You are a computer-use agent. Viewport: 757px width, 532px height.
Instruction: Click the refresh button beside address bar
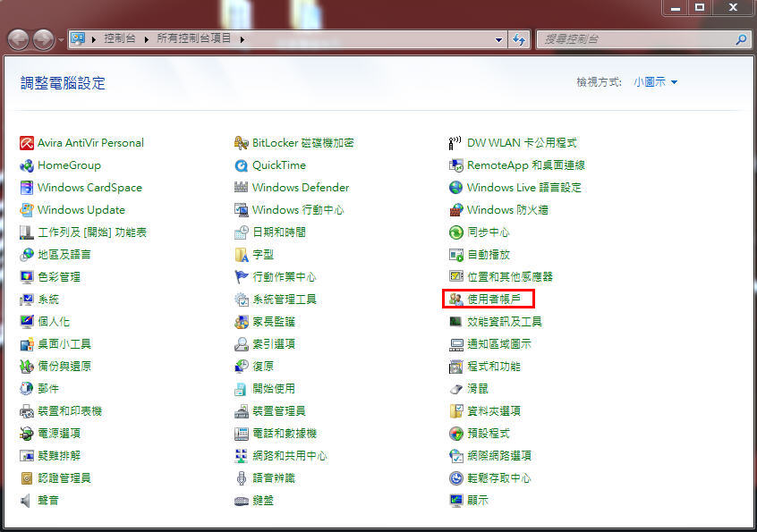519,40
